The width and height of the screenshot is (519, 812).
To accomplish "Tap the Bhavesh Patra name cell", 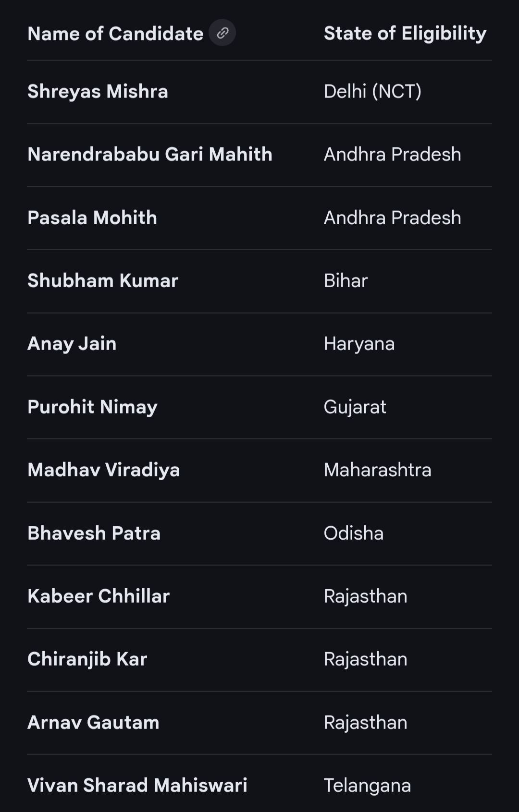I will coord(94,533).
